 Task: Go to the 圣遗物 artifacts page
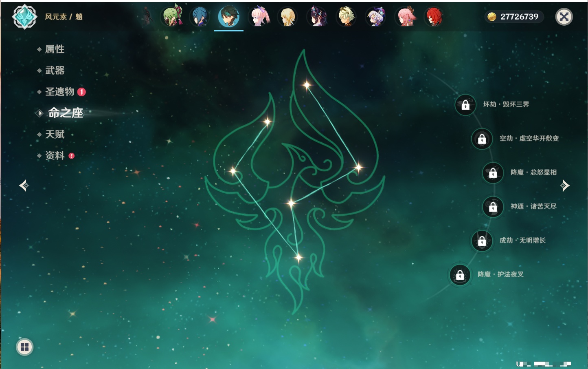tap(59, 92)
